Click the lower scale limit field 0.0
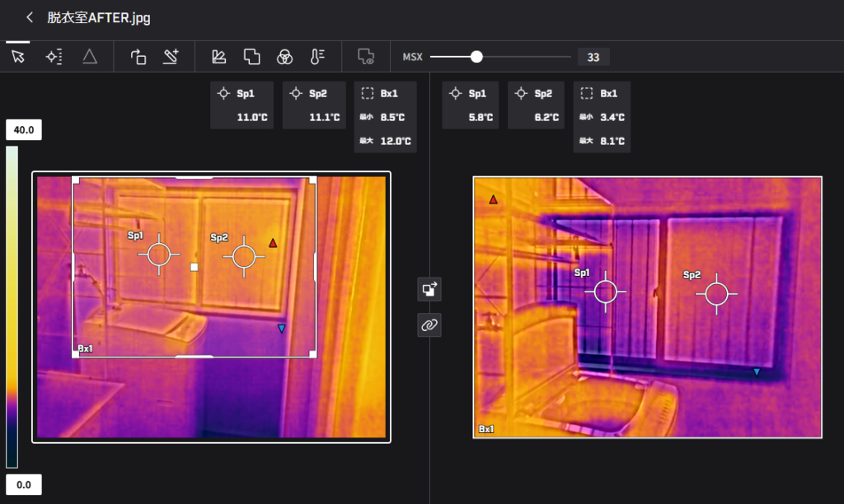 point(24,485)
